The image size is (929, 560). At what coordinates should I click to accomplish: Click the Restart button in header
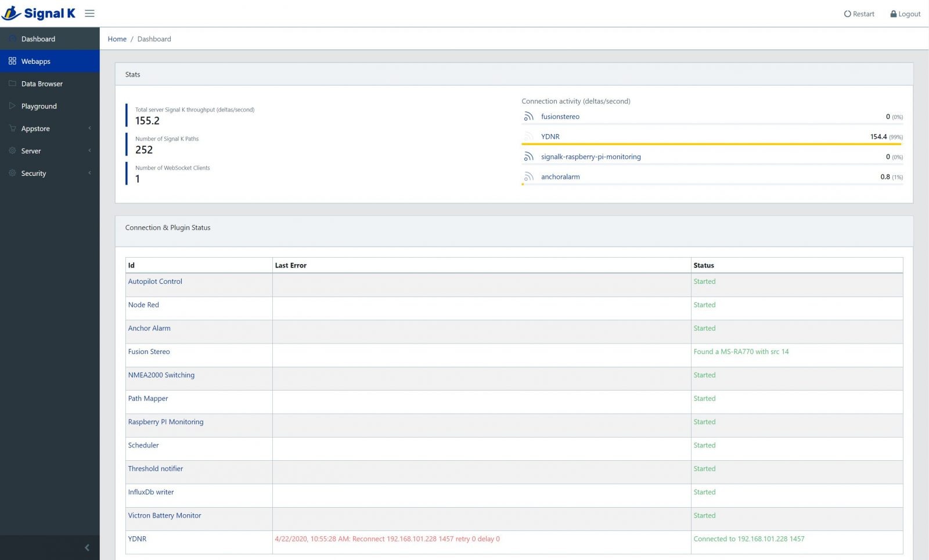click(x=859, y=14)
